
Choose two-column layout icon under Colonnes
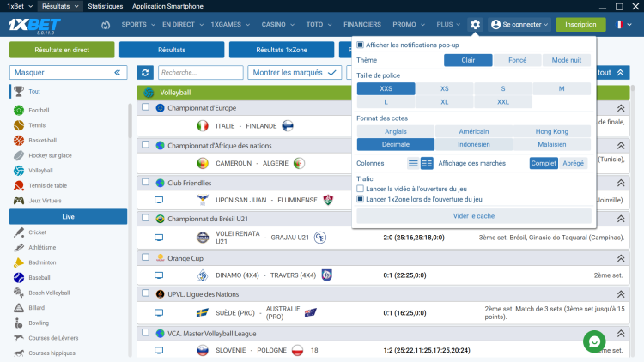427,163
